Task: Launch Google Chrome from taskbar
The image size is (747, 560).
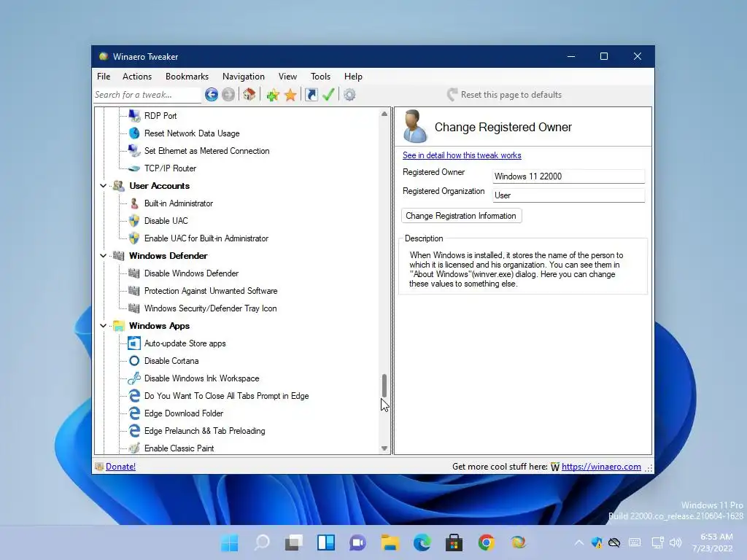Action: pyautogui.click(x=486, y=542)
